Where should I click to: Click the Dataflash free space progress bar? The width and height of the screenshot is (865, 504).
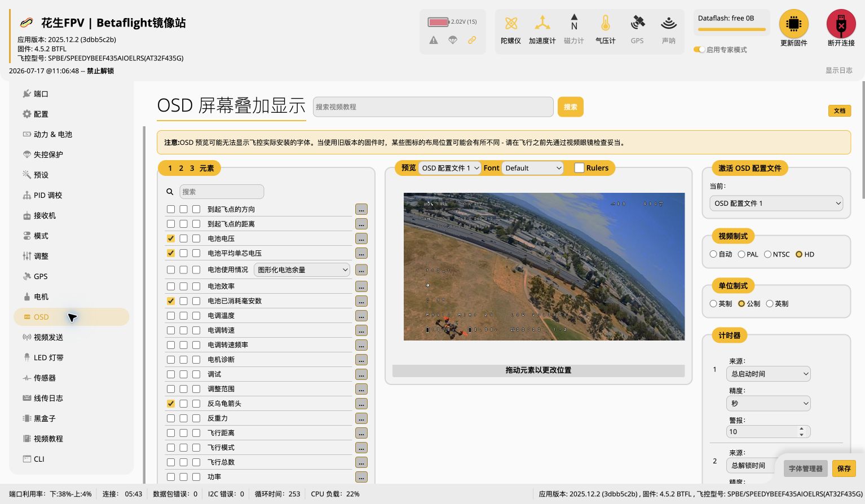(732, 29)
